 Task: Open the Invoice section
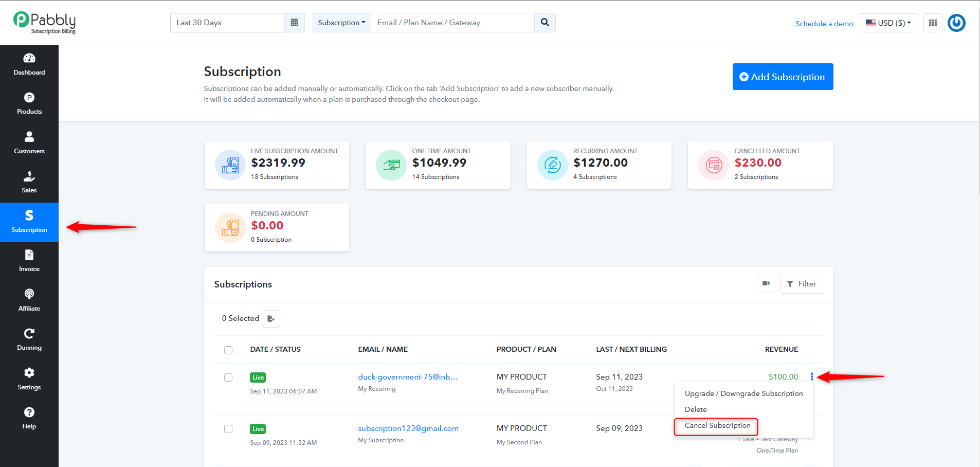coord(29,261)
